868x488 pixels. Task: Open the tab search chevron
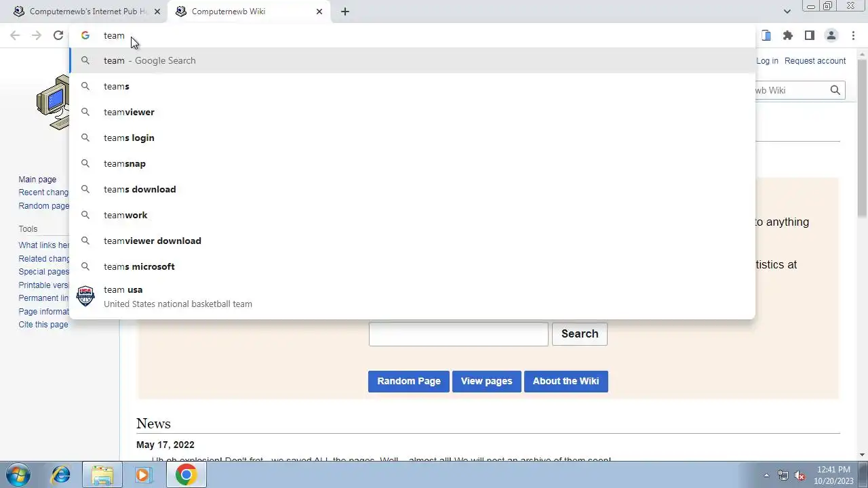tap(787, 12)
